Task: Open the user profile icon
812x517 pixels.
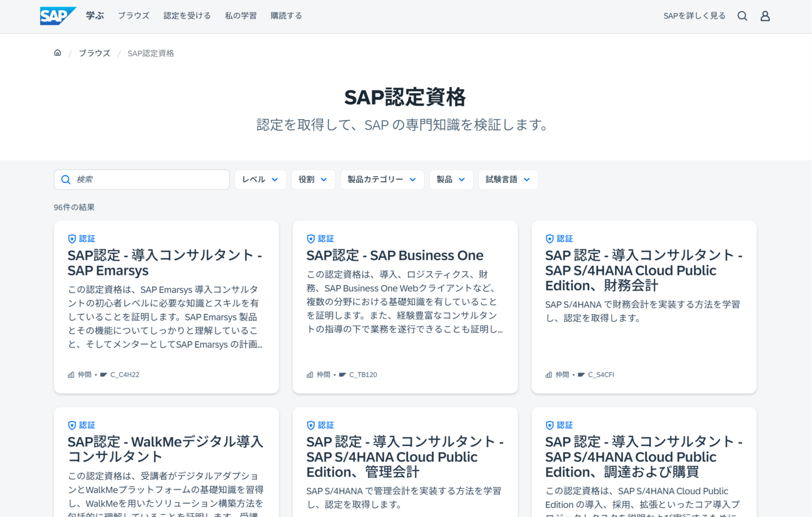Action: click(x=765, y=16)
